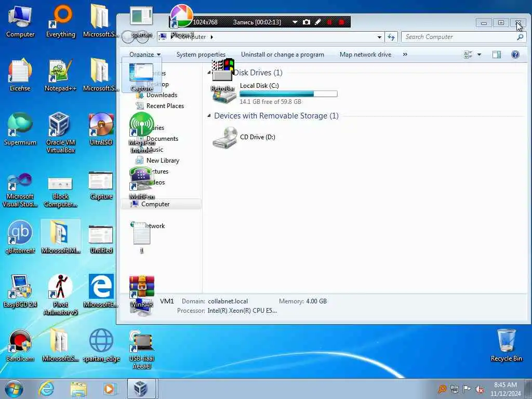The height and width of the screenshot is (399, 532).
Task: Click System properties in toolbar
Action: pos(201,54)
